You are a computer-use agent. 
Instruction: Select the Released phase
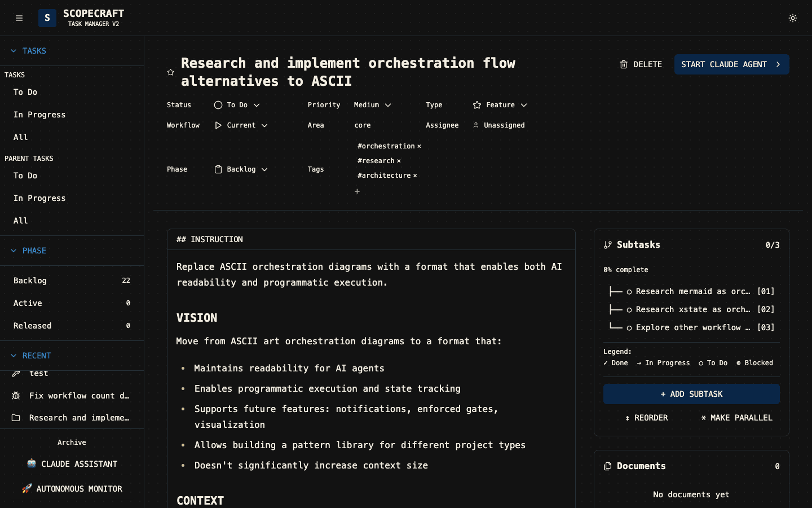(72, 326)
